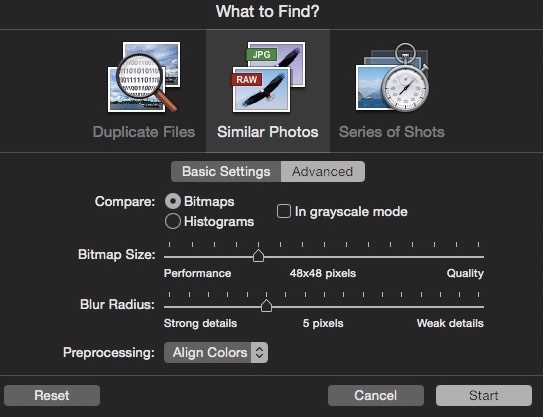Click the Series of Shots label

(x=392, y=132)
